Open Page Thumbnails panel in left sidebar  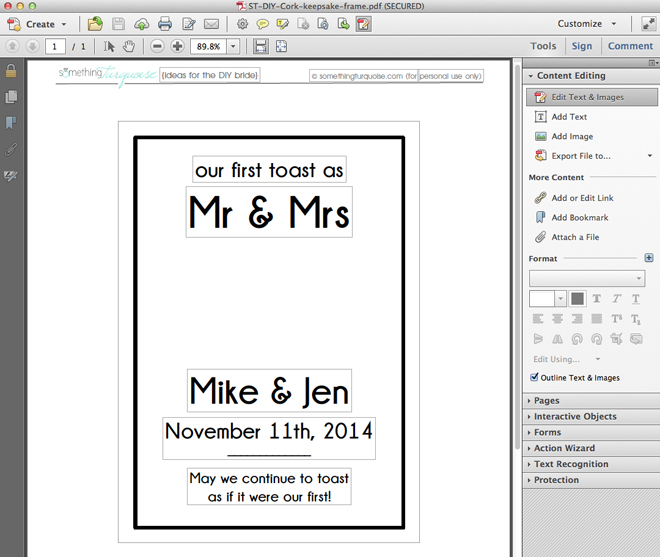(11, 97)
